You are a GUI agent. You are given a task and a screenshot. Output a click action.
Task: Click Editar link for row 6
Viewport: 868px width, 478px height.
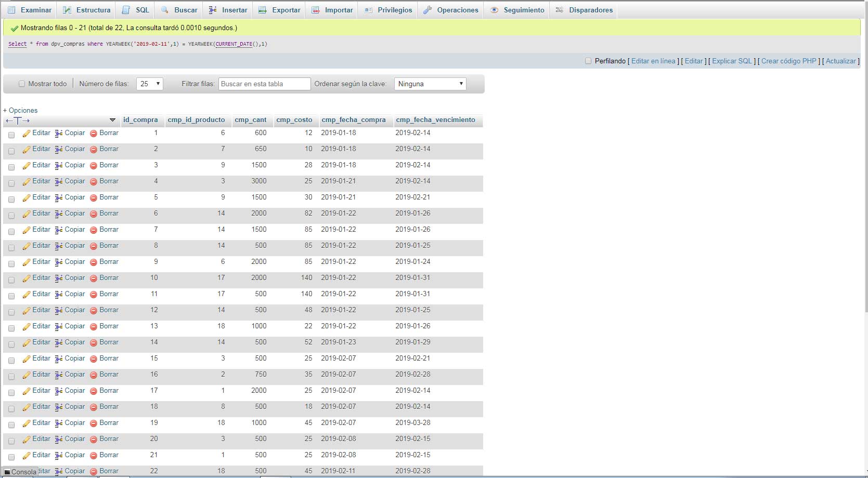pyautogui.click(x=41, y=213)
